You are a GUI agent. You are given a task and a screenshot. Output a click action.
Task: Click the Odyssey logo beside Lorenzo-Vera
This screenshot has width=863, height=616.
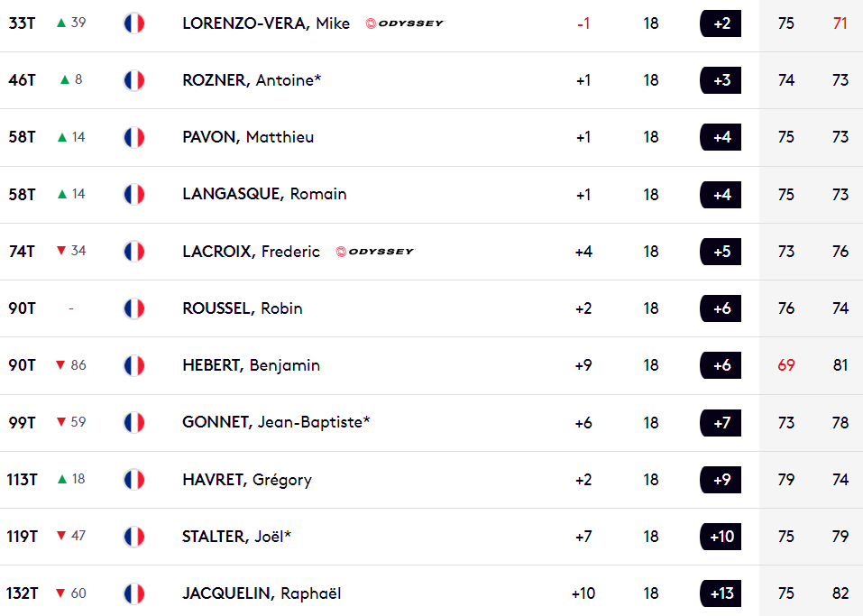[405, 23]
